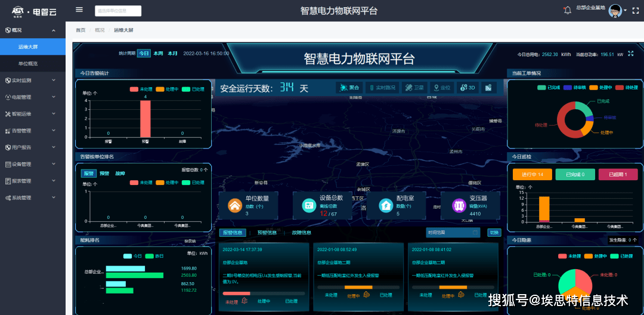The image size is (644, 315).
Task: Click 处理中 icon on 08:41:02 alarm card
Action: point(461,295)
